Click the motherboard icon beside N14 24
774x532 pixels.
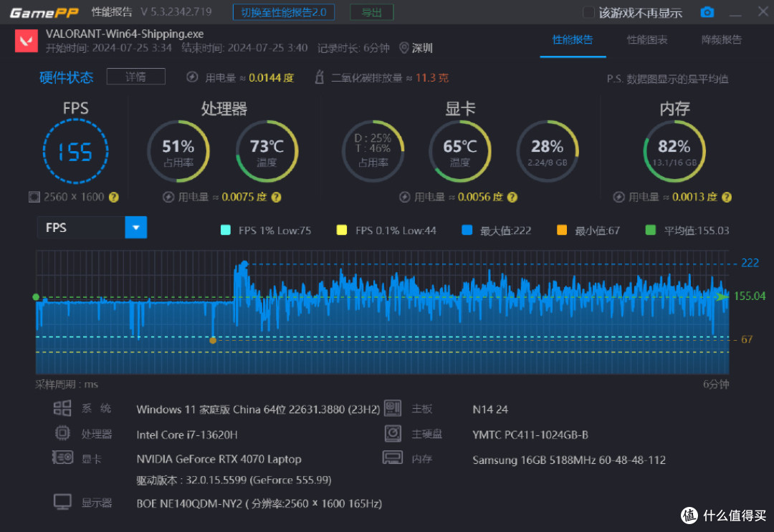coord(393,408)
